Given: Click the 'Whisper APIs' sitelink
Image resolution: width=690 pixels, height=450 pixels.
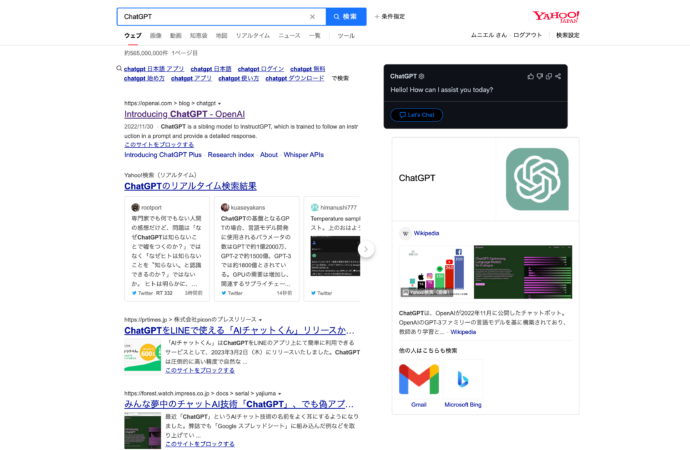Looking at the screenshot, I should pyautogui.click(x=304, y=155).
